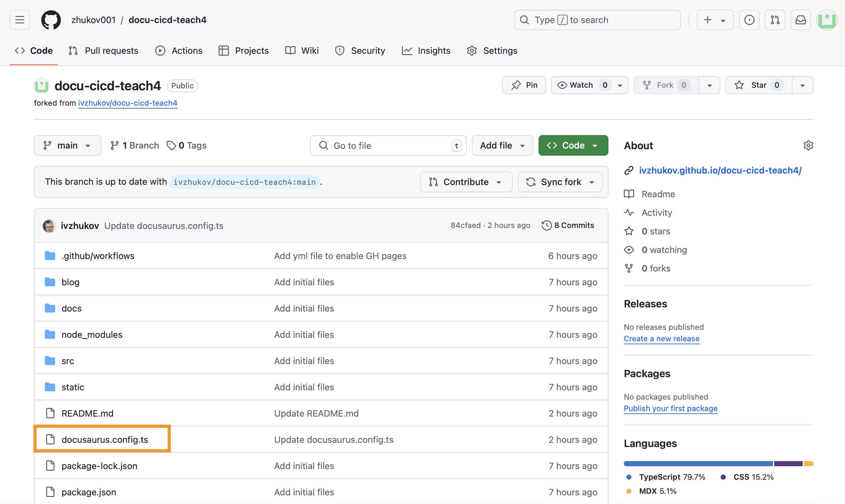Click the GitHub octocat logo
This screenshot has height=504, width=845.
(51, 20)
